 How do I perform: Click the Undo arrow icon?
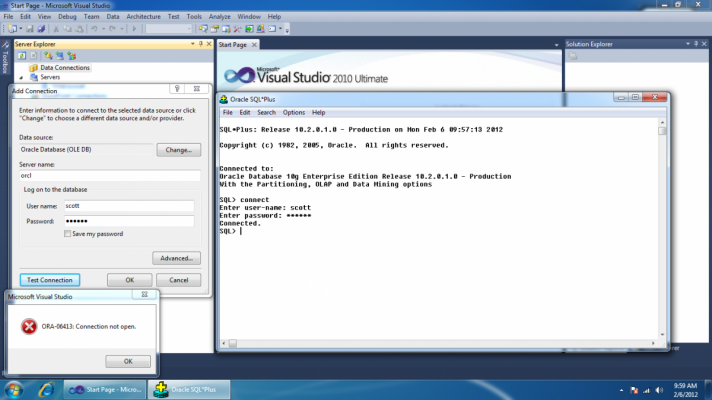[x=94, y=29]
